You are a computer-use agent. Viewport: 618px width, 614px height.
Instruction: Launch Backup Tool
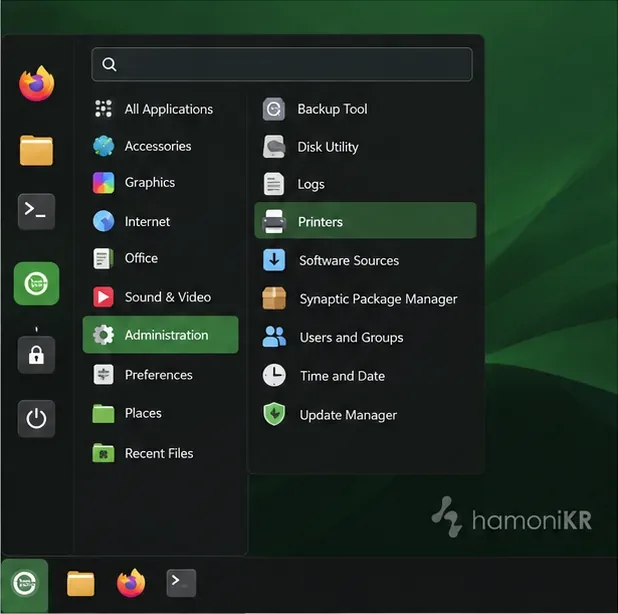pos(365,109)
